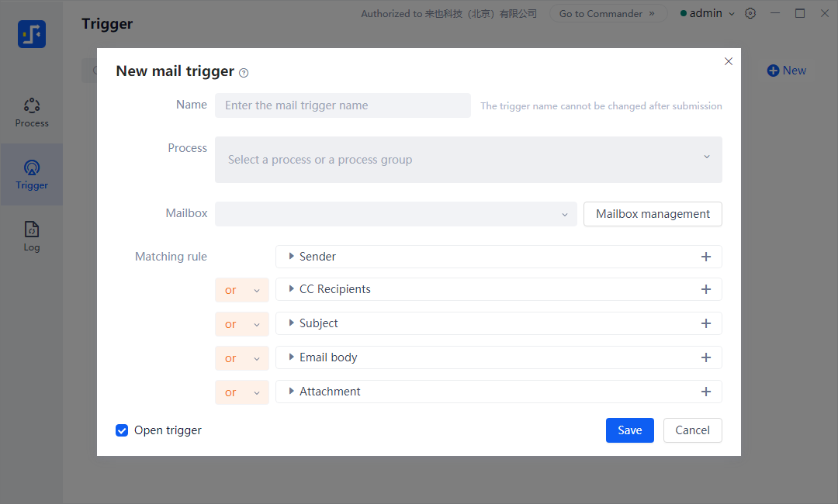Add a Subject rule with plus icon
This screenshot has width=838, height=504.
[x=705, y=323]
